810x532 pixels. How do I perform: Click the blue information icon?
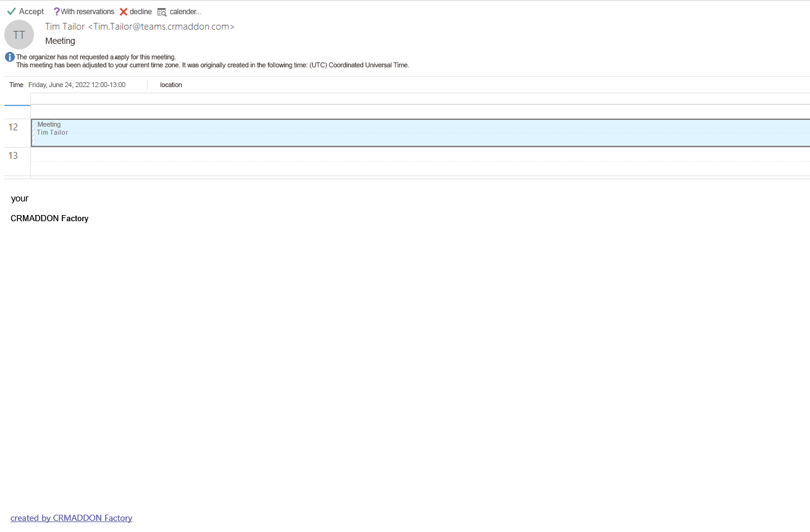[x=9, y=56]
